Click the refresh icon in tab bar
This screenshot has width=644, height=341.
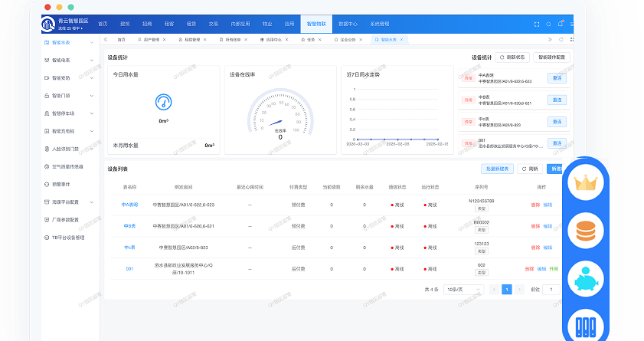[561, 39]
